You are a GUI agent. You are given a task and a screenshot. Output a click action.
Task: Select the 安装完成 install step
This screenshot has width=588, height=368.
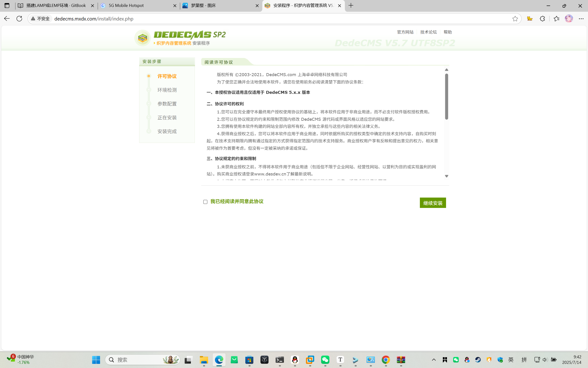tap(167, 131)
